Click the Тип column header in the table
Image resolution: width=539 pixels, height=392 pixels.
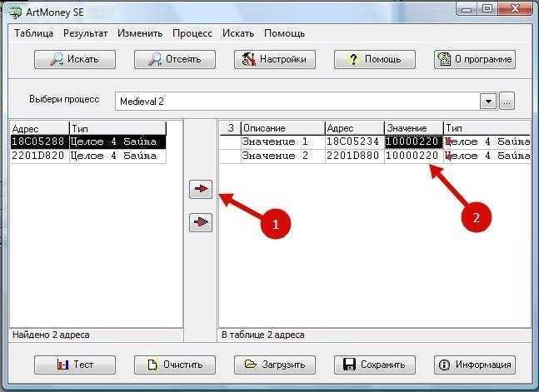(487, 128)
